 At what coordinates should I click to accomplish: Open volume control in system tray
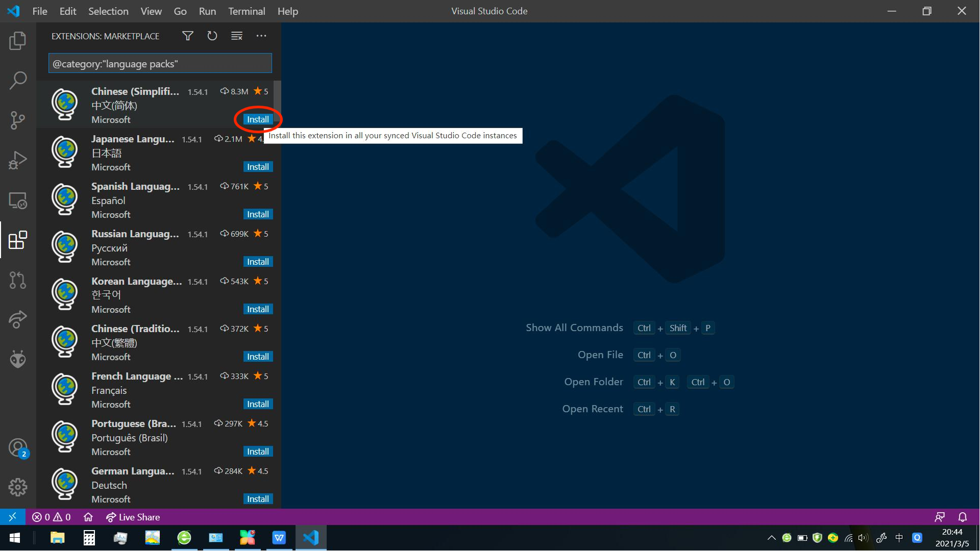pyautogui.click(x=863, y=538)
